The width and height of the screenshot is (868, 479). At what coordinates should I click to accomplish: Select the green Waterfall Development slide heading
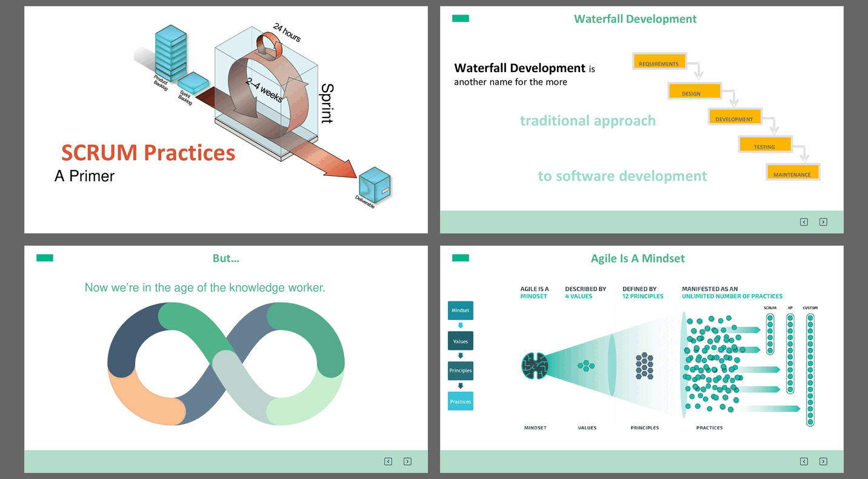pos(635,19)
